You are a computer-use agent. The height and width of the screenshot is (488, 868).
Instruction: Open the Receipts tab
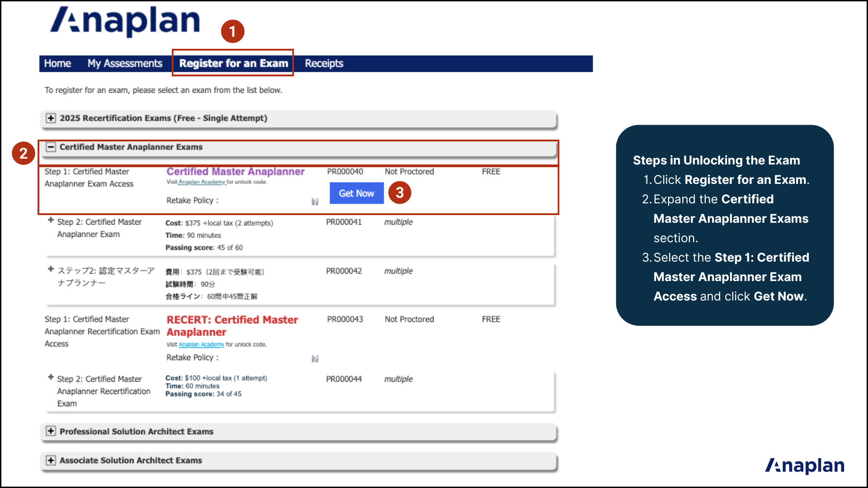pyautogui.click(x=324, y=64)
